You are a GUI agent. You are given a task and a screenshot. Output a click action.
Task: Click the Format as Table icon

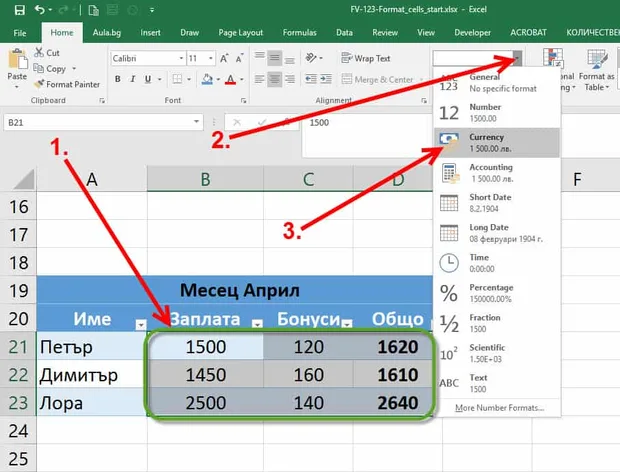[x=597, y=70]
